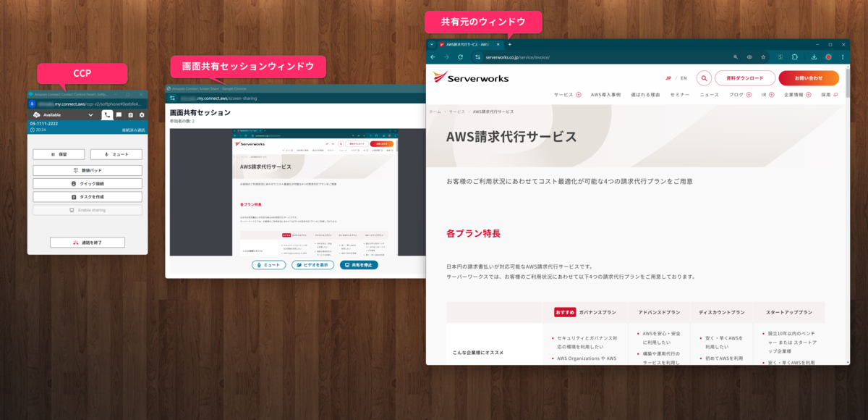Switch site language to EN
Image resolution: width=868 pixels, height=420 pixels.
tap(684, 78)
